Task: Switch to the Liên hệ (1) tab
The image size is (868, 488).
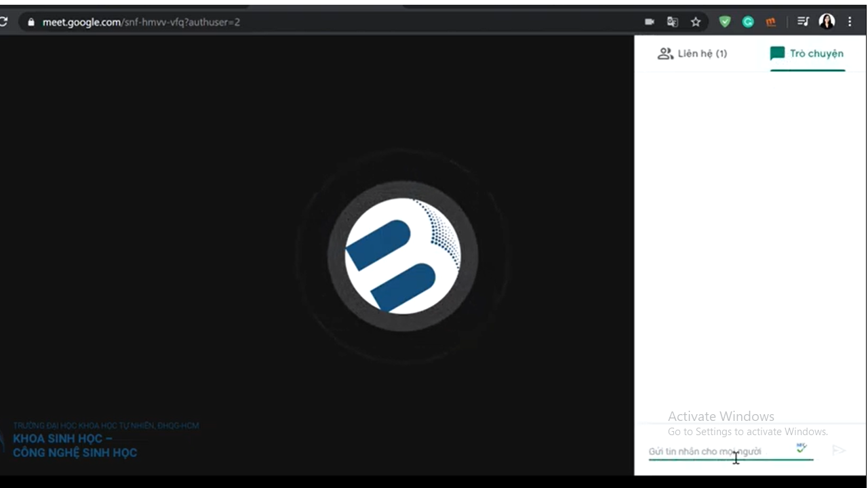Action: pyautogui.click(x=692, y=54)
